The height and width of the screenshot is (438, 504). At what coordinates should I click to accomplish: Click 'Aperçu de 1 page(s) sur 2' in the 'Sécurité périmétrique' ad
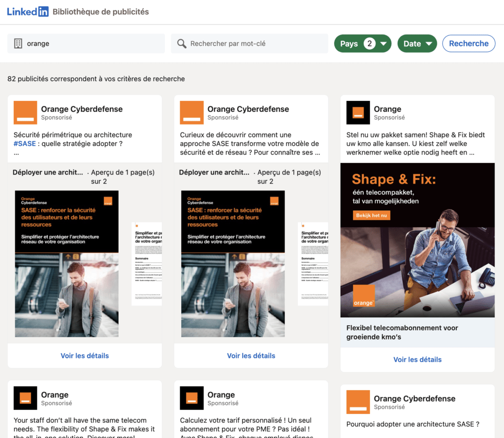(x=123, y=177)
